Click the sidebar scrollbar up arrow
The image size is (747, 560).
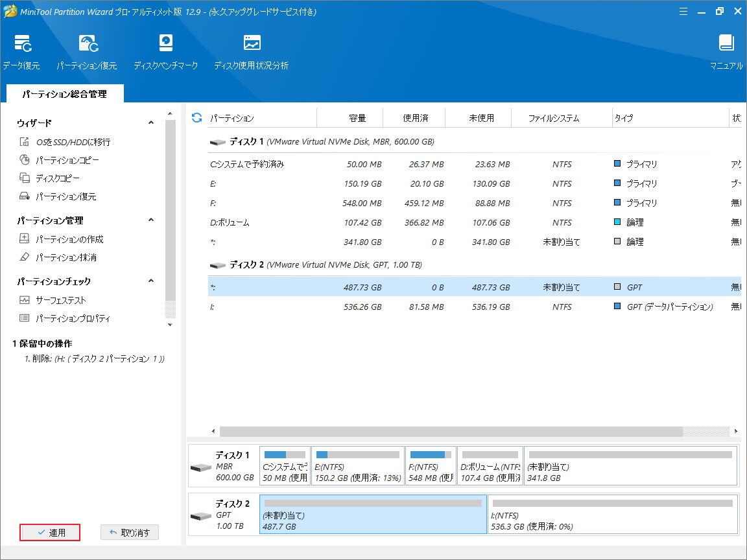tap(170, 113)
